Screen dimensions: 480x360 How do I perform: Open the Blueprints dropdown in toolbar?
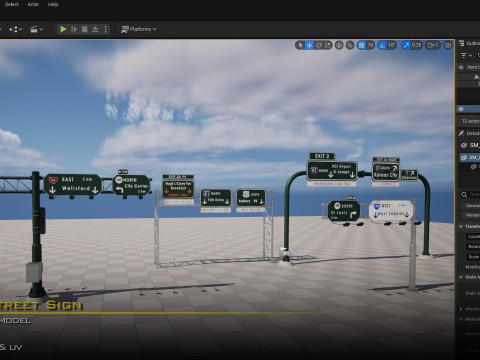(15, 29)
